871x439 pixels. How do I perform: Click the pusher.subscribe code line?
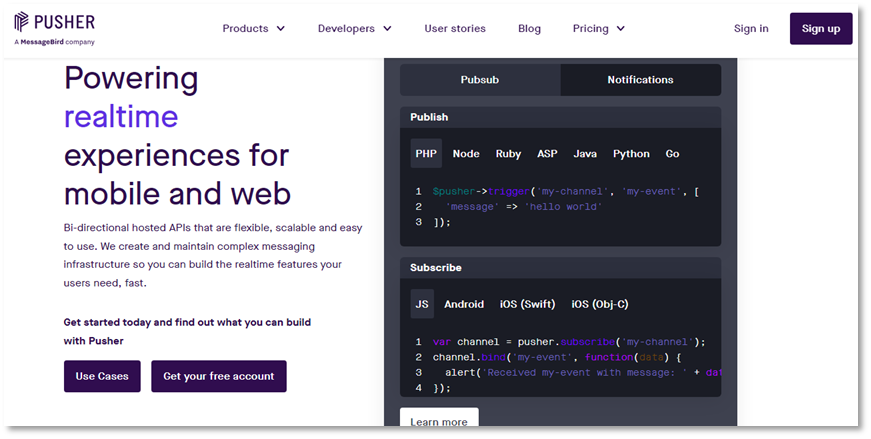(569, 342)
